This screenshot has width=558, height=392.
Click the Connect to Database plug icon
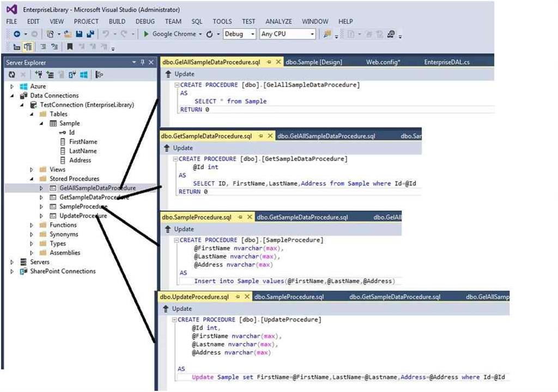click(39, 74)
